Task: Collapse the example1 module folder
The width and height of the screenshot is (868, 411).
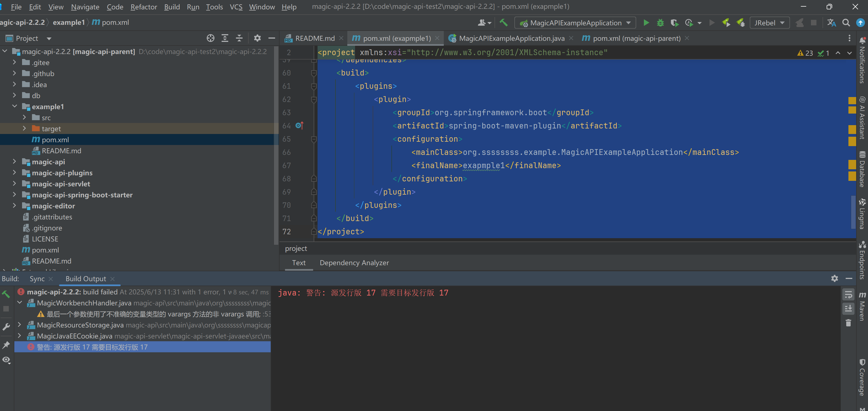Action: [x=14, y=106]
